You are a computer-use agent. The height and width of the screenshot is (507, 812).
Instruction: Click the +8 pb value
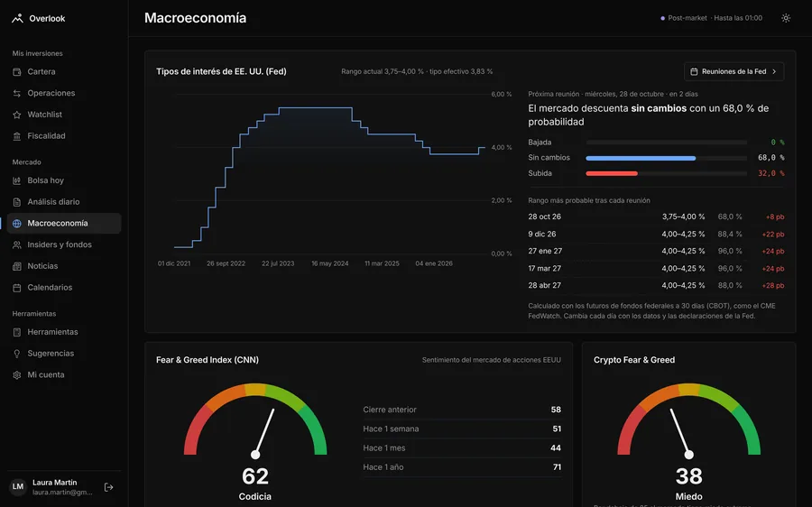[x=775, y=217]
